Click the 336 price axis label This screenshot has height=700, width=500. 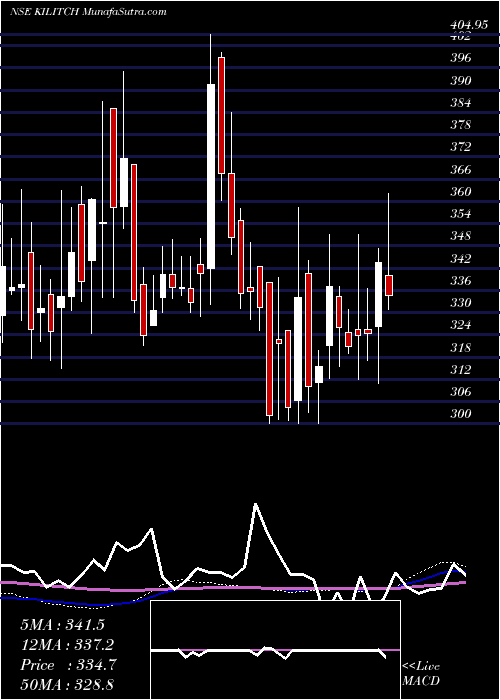461,281
